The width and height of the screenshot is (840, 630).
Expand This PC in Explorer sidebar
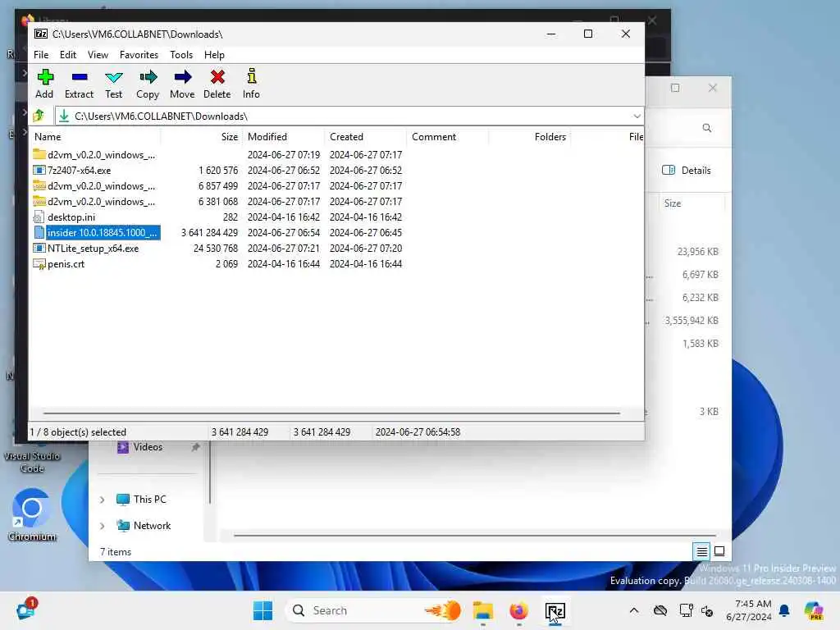(x=102, y=500)
